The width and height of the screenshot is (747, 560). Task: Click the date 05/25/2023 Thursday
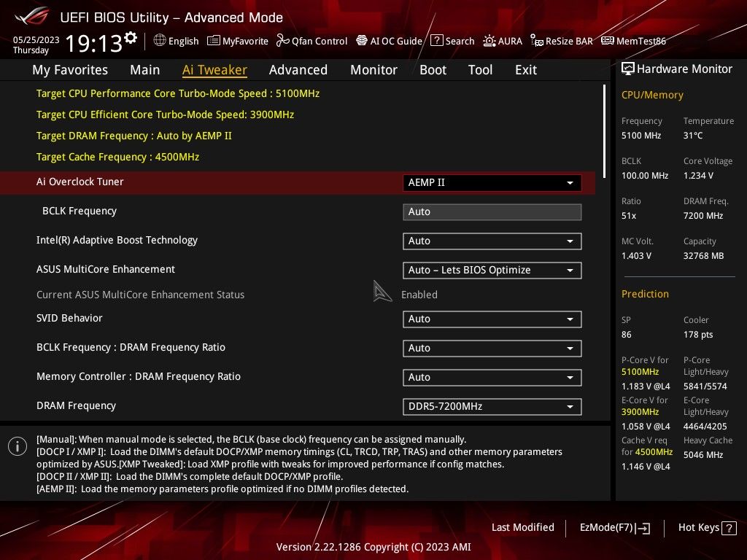(x=36, y=44)
